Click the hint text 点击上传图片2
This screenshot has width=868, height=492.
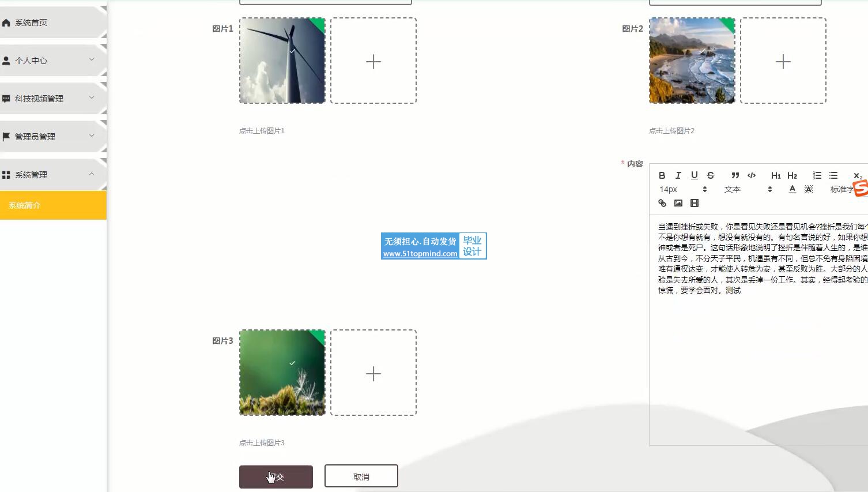(x=672, y=131)
